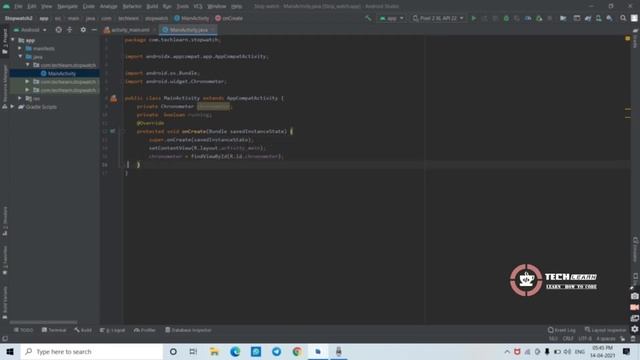Collapse the java folder
640x360 pixels.
tap(20, 56)
